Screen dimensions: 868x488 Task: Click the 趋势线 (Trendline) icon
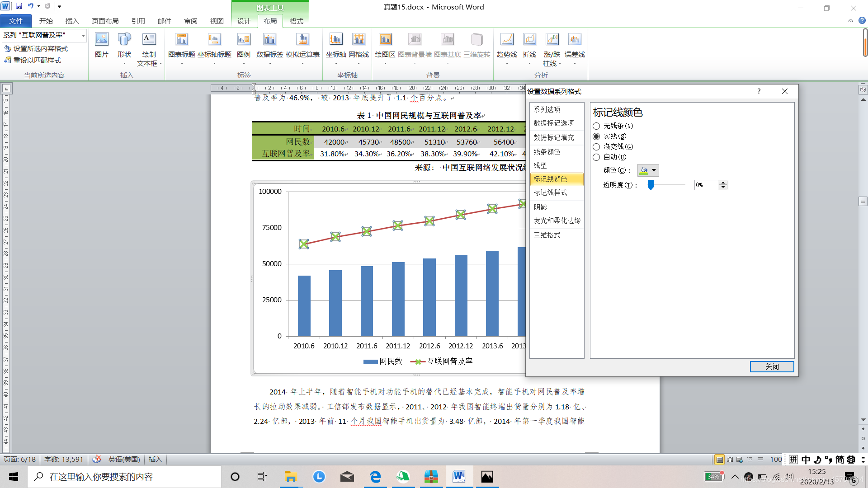tap(506, 40)
